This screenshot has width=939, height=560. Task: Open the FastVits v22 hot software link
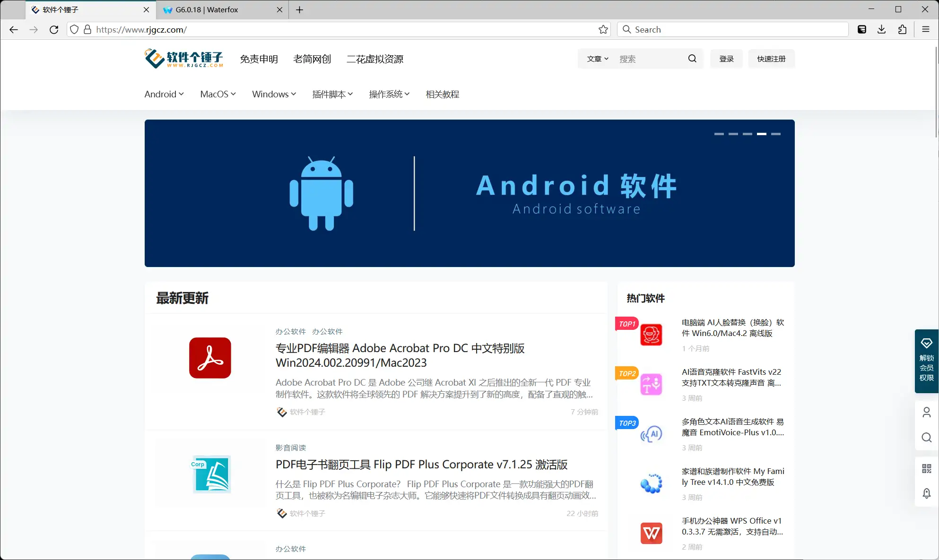[x=731, y=378]
